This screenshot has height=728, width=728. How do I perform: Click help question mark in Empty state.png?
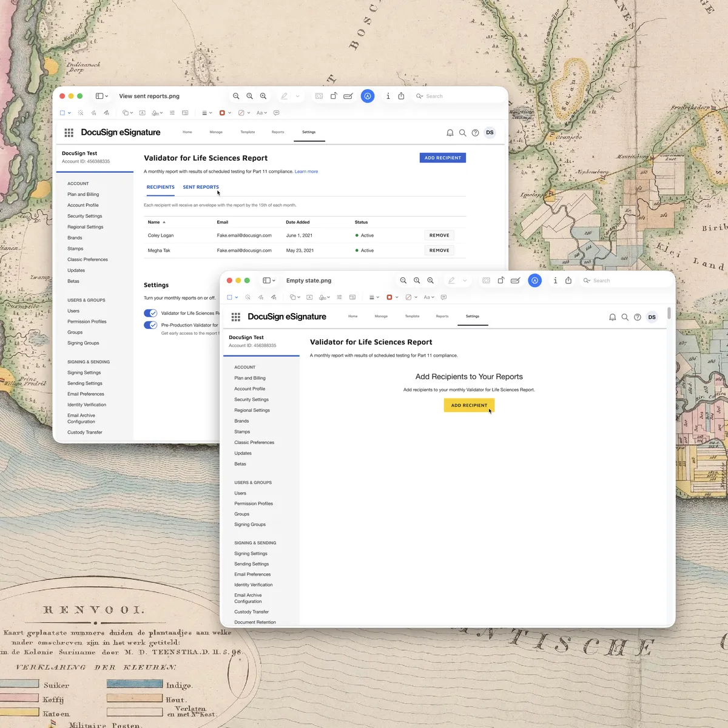point(637,317)
